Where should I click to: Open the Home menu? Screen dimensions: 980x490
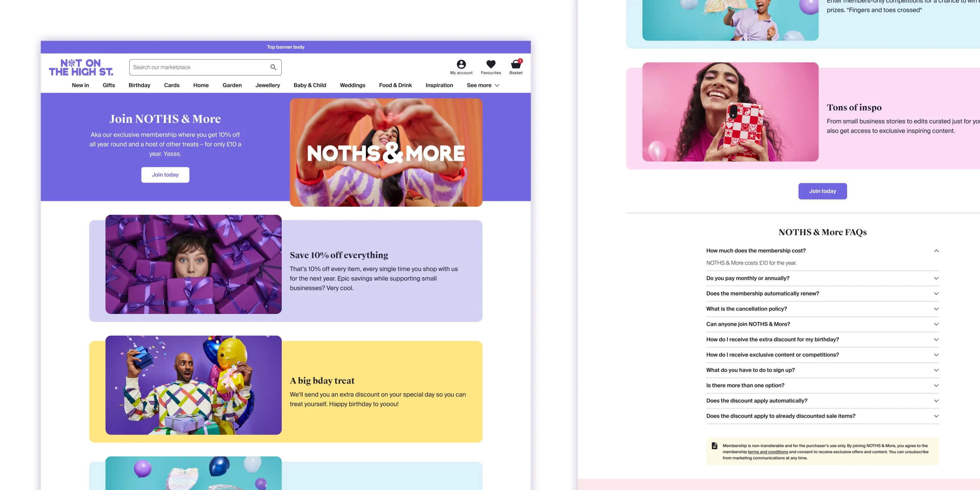pyautogui.click(x=201, y=85)
